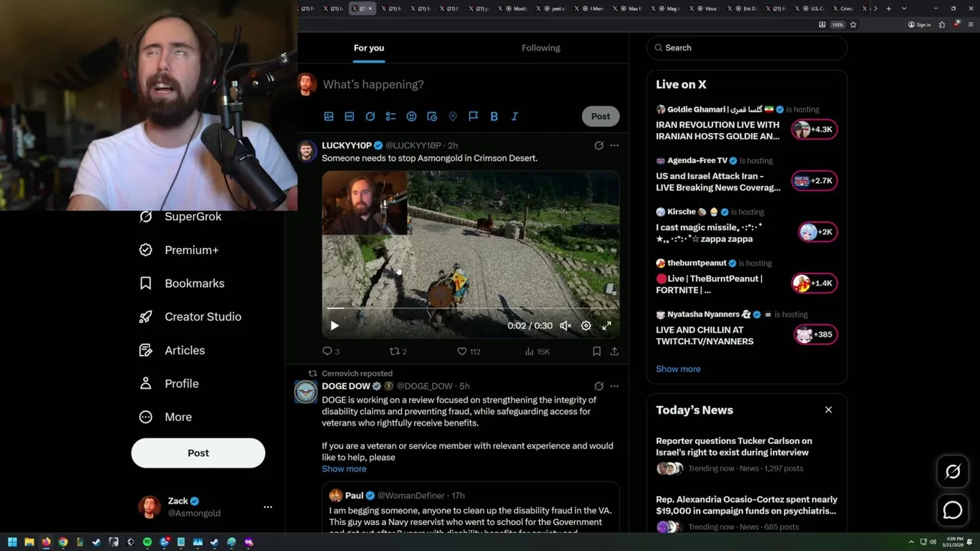The height and width of the screenshot is (551, 980).
Task: Select the For you tab
Action: point(369,47)
